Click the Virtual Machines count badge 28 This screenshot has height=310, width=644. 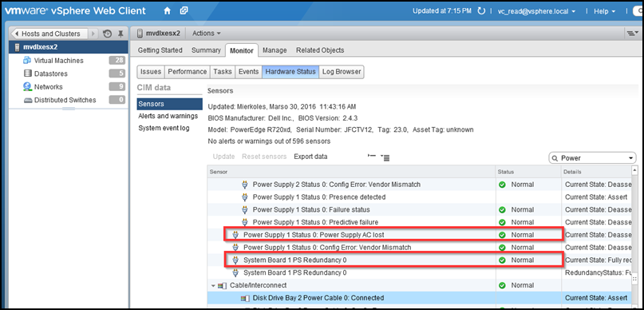(117, 61)
